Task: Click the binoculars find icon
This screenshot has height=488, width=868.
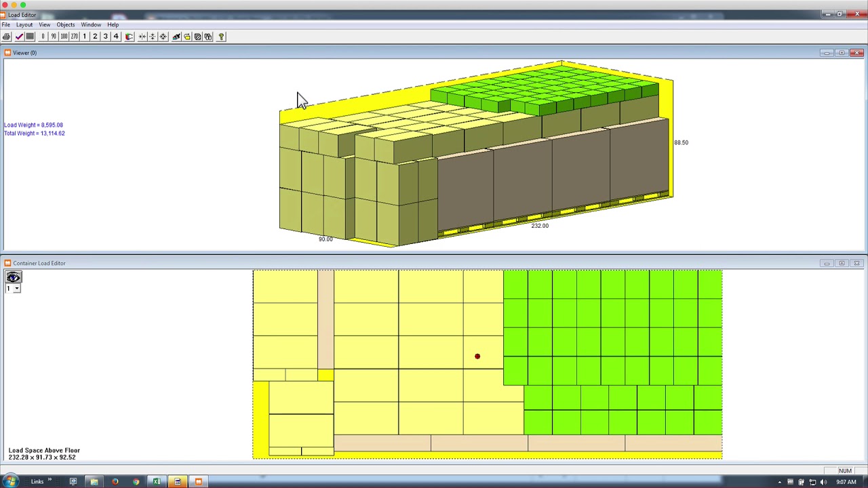Action: [x=208, y=37]
